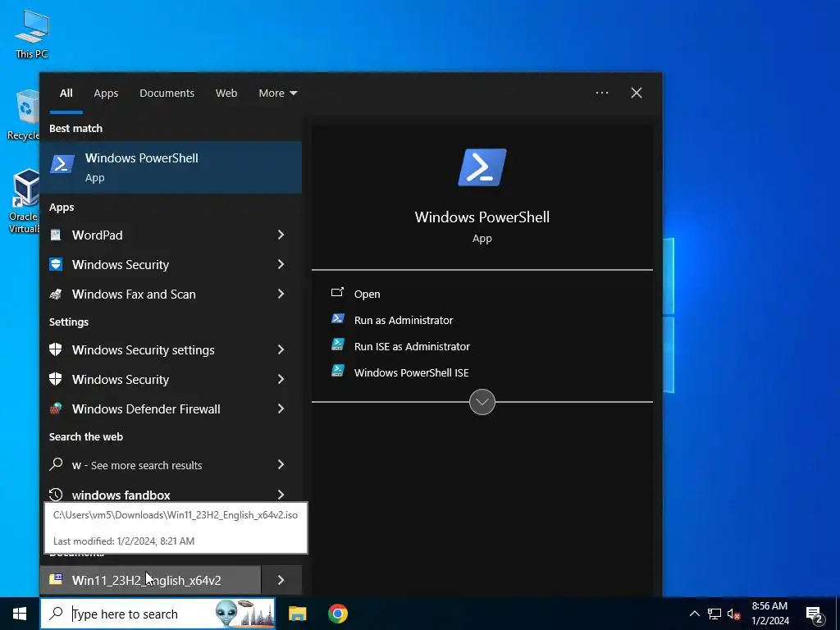This screenshot has height=630, width=840.
Task: Expand Windows Fax and Scan arrow
Action: coord(281,294)
